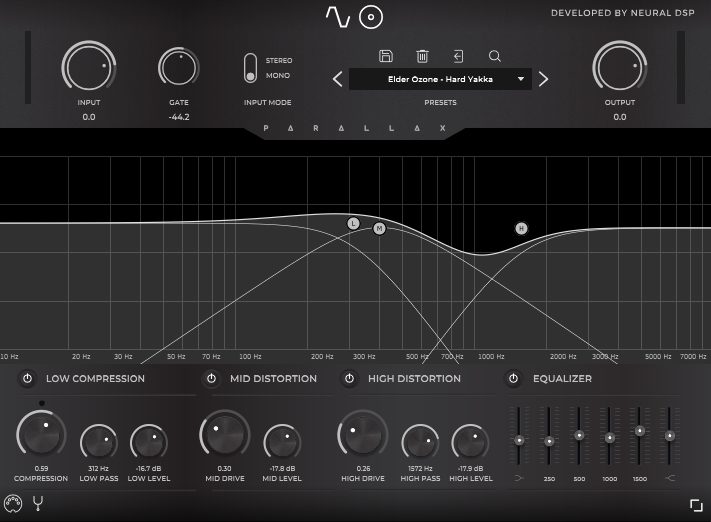Toggle Mid Distortion power button
Image resolution: width=711 pixels, height=522 pixels.
pos(211,378)
